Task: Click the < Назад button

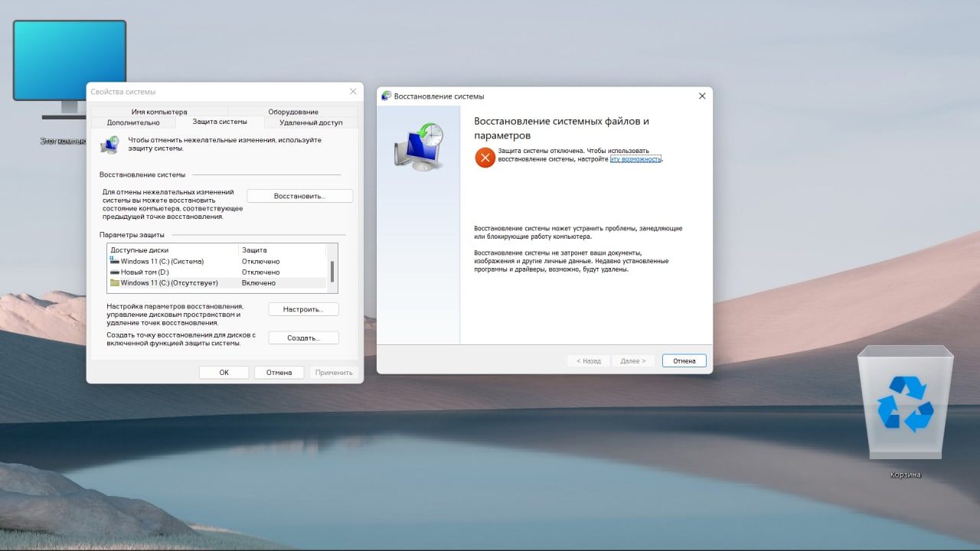Action: 589,360
